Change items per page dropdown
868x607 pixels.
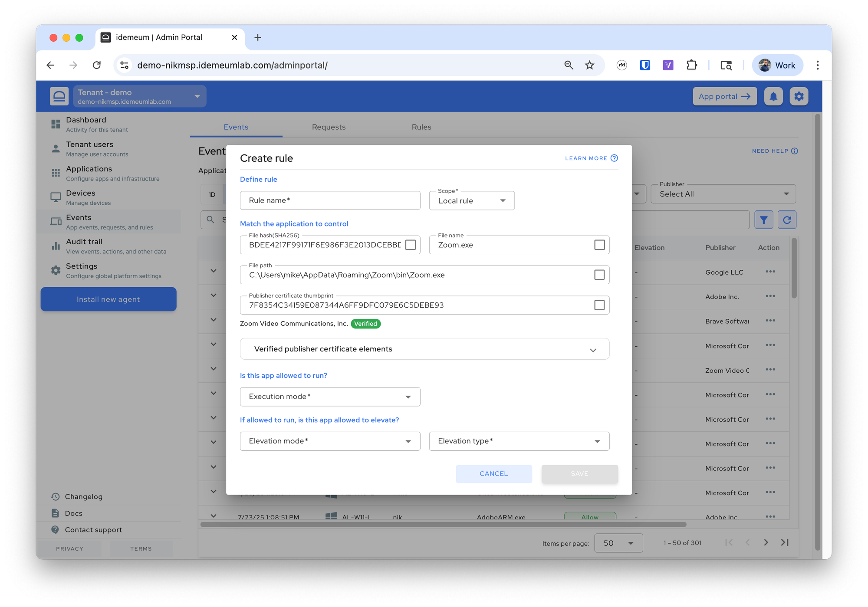click(618, 543)
